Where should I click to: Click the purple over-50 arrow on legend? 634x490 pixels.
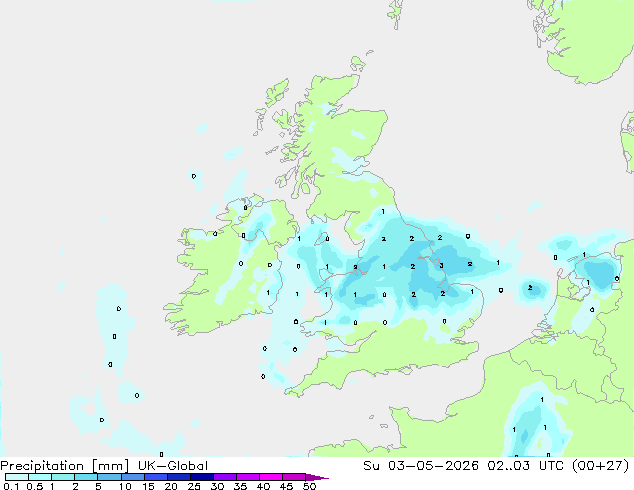[x=317, y=477]
